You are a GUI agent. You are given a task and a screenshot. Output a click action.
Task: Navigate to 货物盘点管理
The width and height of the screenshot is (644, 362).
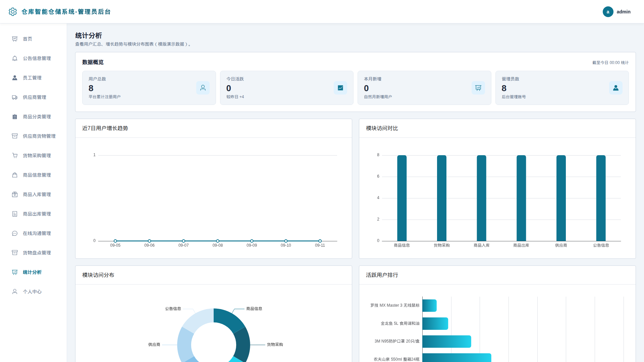34,253
